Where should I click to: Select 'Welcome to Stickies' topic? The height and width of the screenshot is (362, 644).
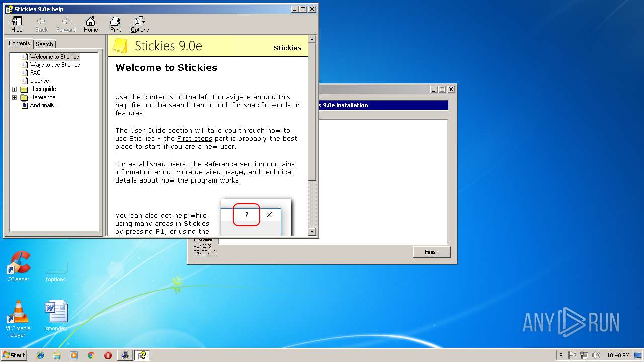54,57
